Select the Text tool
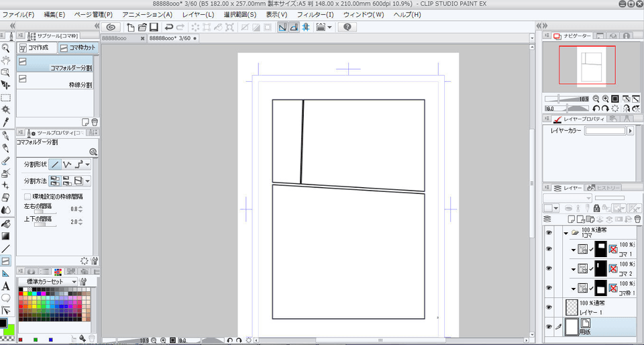The height and width of the screenshot is (345, 644). (x=5, y=285)
